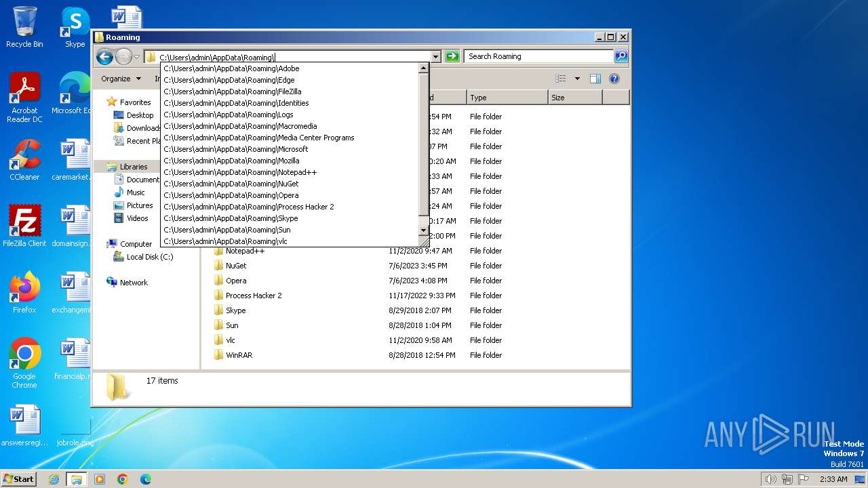868x488 pixels.
Task: Select the Macromedia path suggestion
Action: (x=290, y=126)
